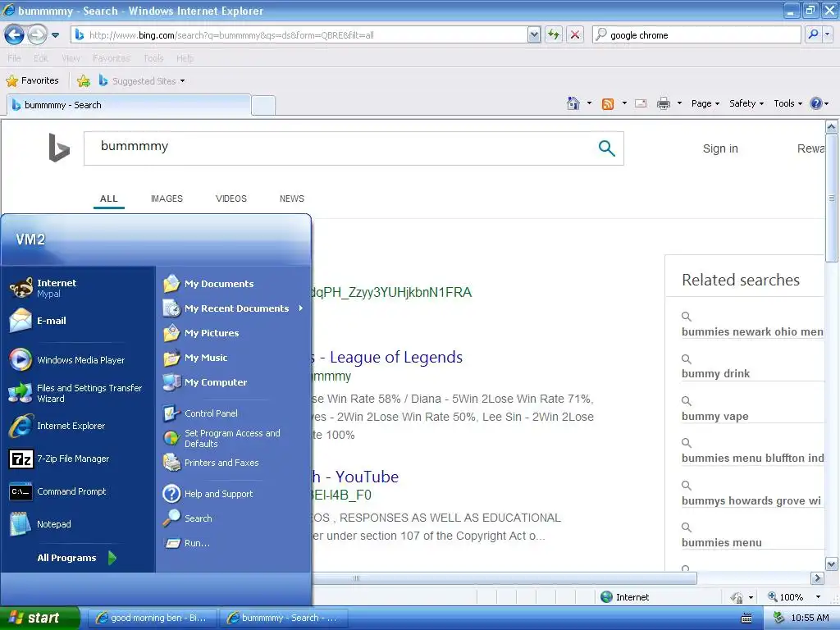
Task: Open the Favorites star button
Action: [x=33, y=81]
